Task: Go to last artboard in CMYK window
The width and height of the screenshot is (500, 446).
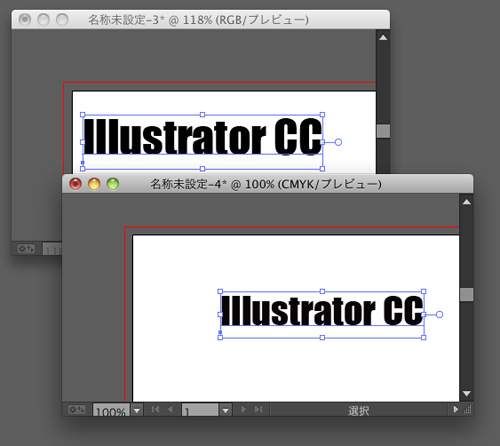Action: point(259,409)
